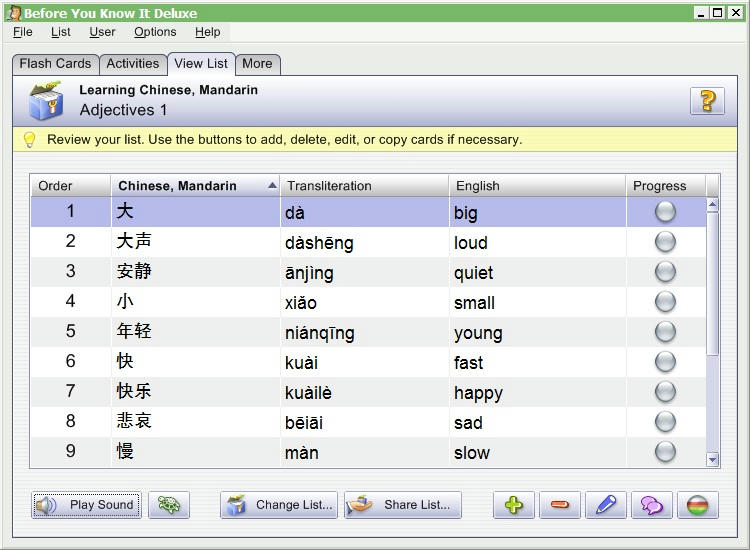Click the Chinese word 快乐
Screen dimensions: 750x550
tap(134, 391)
